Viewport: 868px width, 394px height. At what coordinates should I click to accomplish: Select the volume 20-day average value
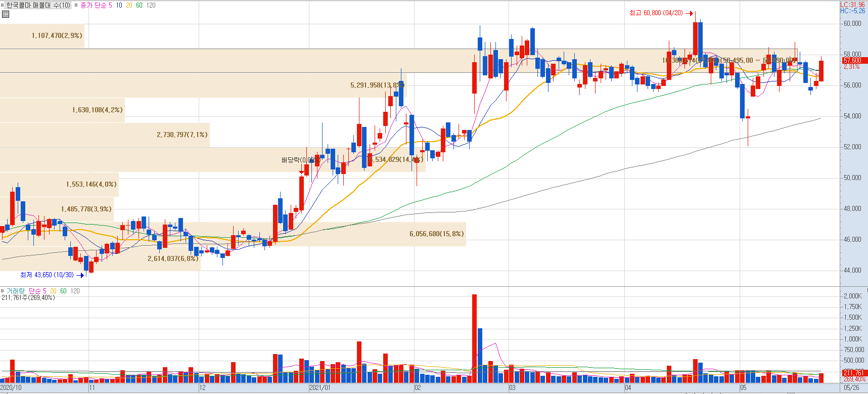(x=53, y=291)
